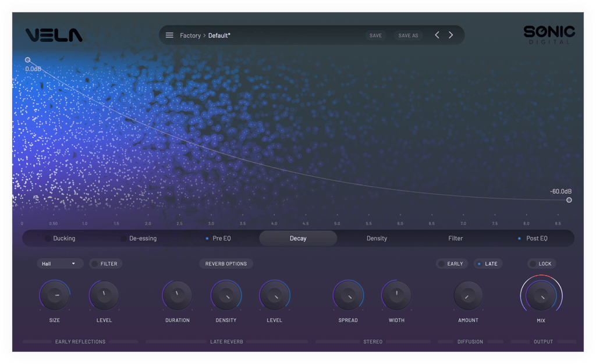
Task: Click the stereo WIDTH knob
Action: [x=396, y=295]
